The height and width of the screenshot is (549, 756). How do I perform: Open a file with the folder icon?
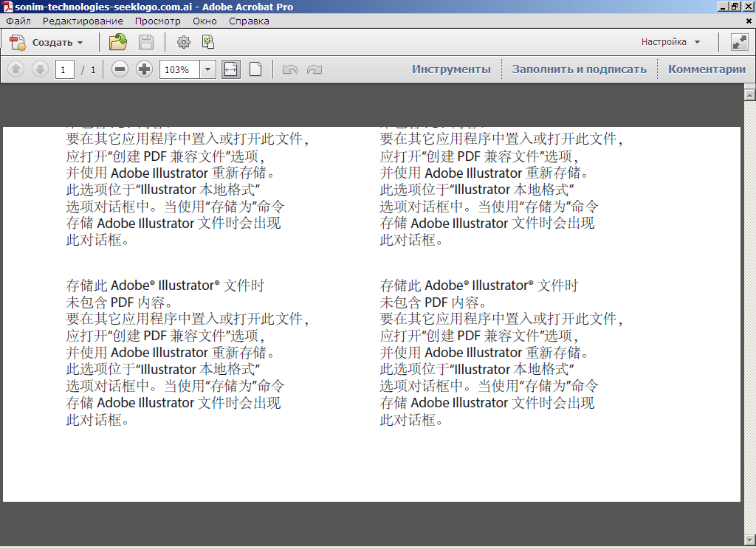(x=117, y=42)
